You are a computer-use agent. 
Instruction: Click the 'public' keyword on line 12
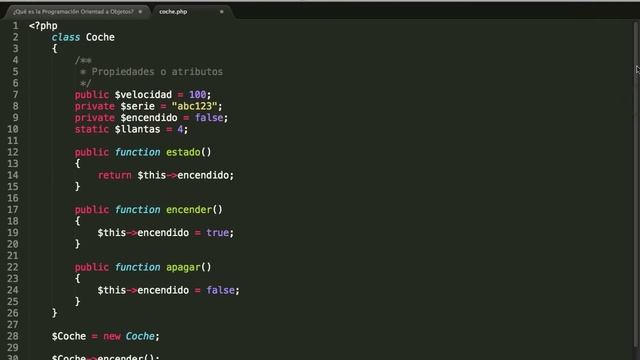pyautogui.click(x=91, y=152)
